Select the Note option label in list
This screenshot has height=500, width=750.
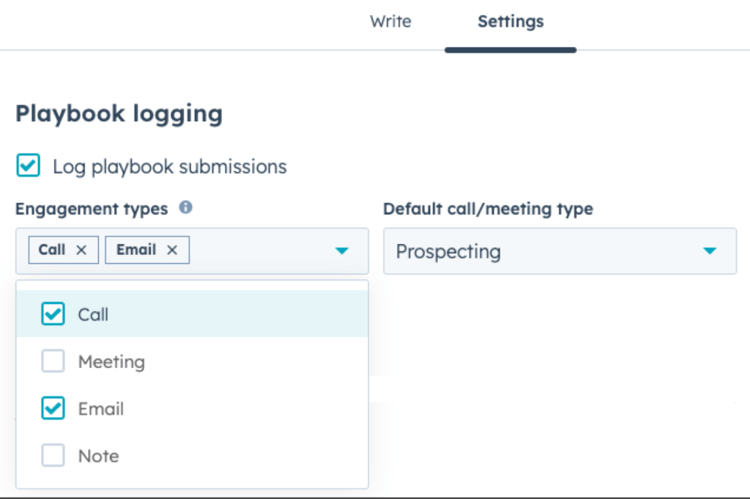pyautogui.click(x=98, y=456)
